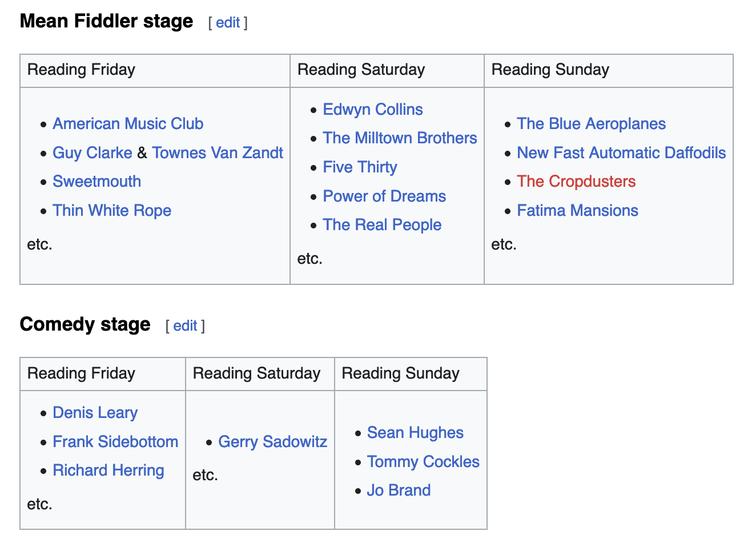The width and height of the screenshot is (756, 539).
Task: Open The Milltown Brothers page
Action: click(400, 138)
